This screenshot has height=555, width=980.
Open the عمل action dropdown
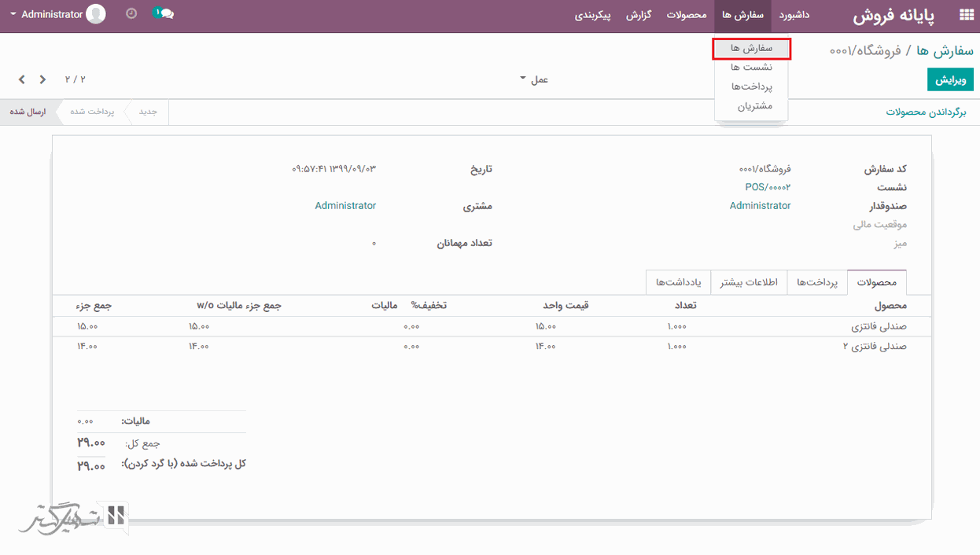click(534, 79)
